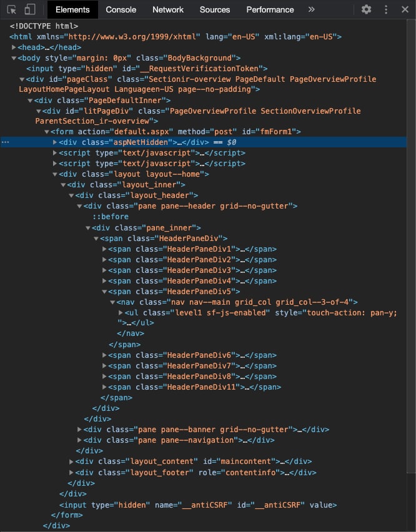Collapse the fmForm1 form node
416x532 pixels.
47,132
